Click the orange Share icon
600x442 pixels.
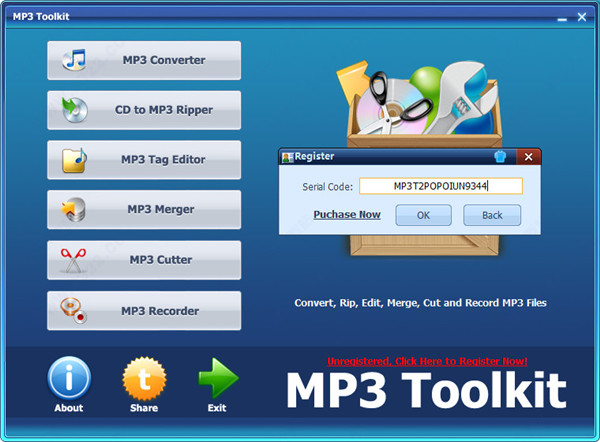coord(144,378)
